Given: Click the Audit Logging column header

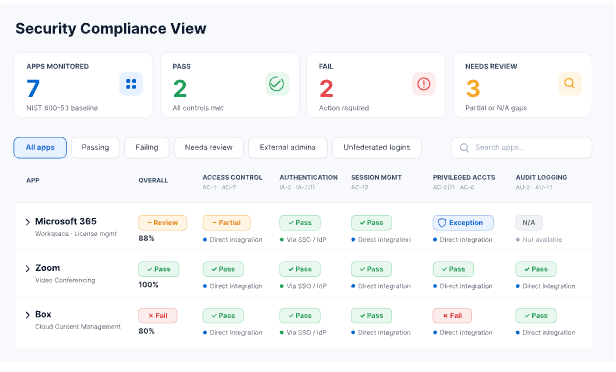Looking at the screenshot, I should coord(541,178).
